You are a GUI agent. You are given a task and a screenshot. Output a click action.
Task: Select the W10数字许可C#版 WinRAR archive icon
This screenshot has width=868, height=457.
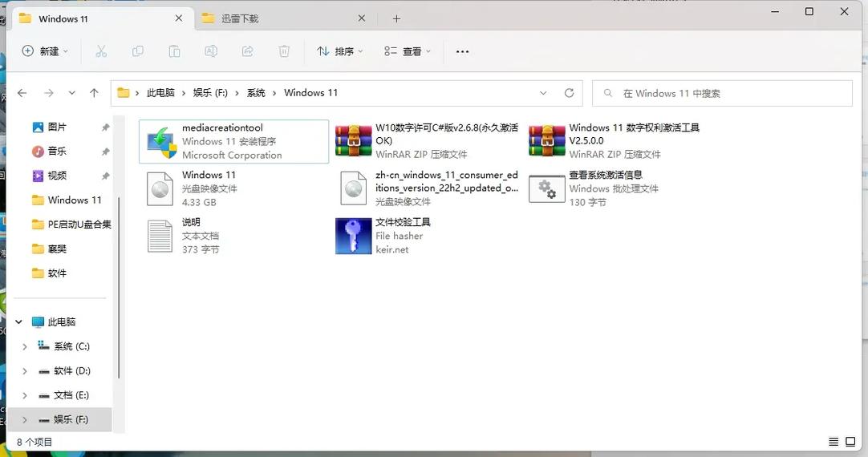pos(353,141)
